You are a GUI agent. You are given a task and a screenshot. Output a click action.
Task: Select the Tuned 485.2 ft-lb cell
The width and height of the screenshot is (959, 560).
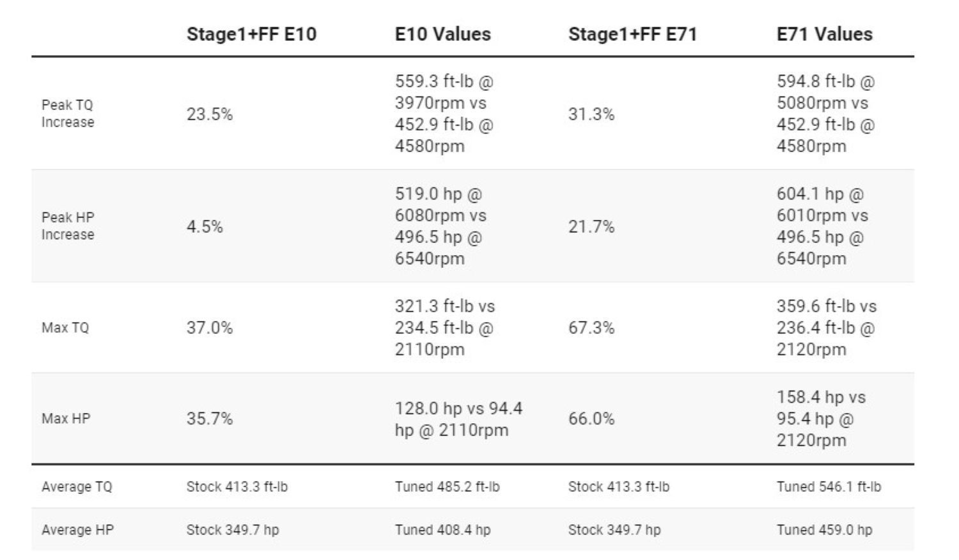447,487
